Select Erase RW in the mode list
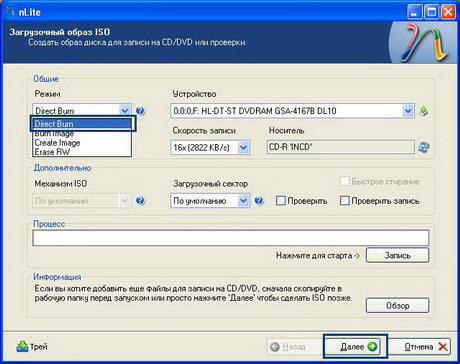 tap(82, 152)
